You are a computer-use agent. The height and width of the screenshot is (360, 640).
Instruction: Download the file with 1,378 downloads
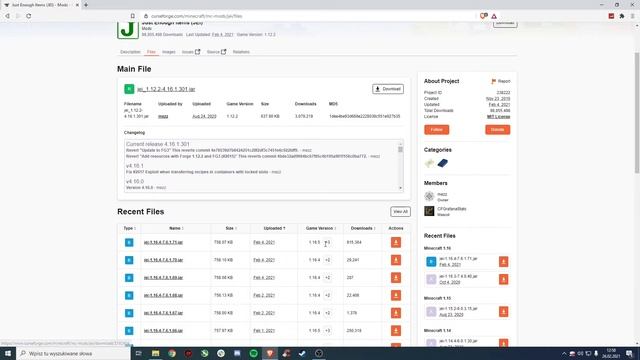(396, 313)
